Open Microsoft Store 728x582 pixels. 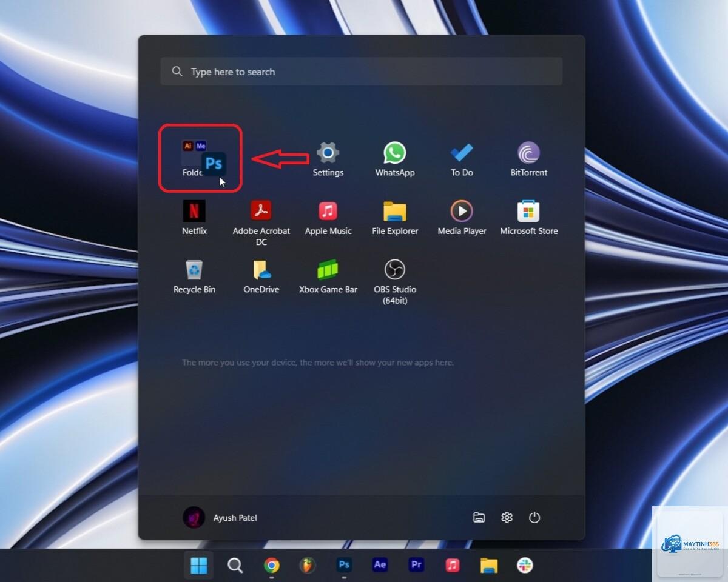pos(528,218)
